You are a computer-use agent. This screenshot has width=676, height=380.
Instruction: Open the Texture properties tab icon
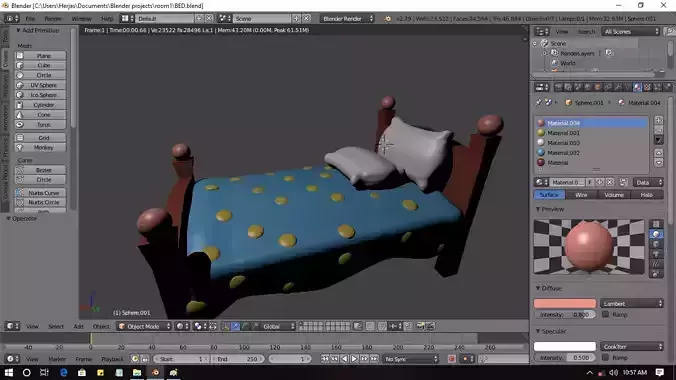(647, 87)
